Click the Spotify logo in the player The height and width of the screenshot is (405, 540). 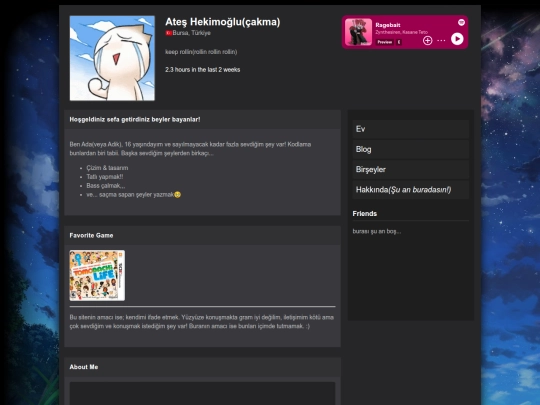(461, 22)
